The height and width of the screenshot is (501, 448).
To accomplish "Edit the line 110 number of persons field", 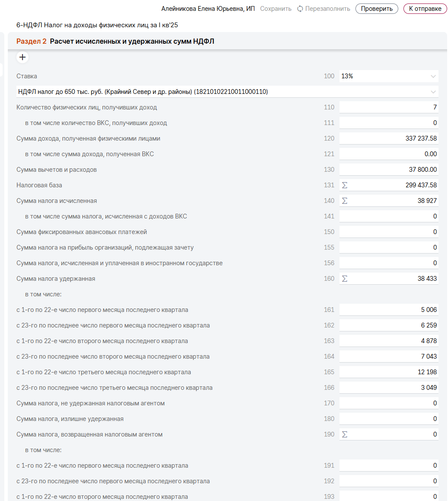I will [x=389, y=107].
